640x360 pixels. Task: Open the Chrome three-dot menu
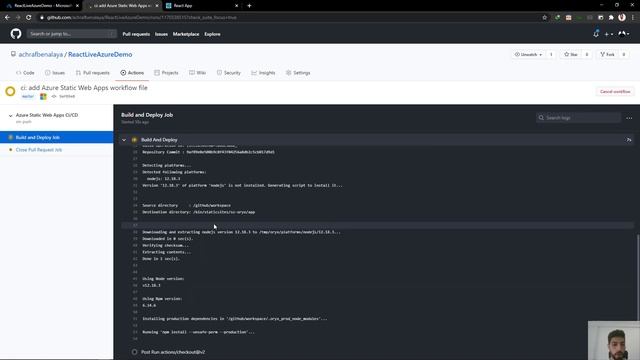click(633, 18)
